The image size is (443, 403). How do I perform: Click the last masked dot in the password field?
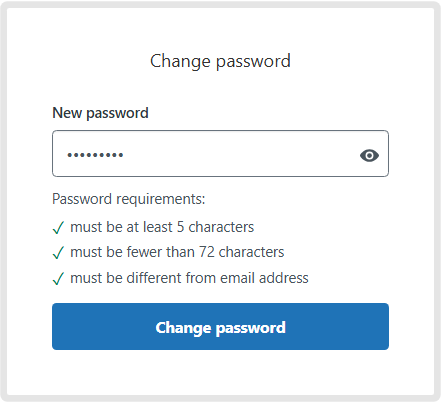click(121, 155)
